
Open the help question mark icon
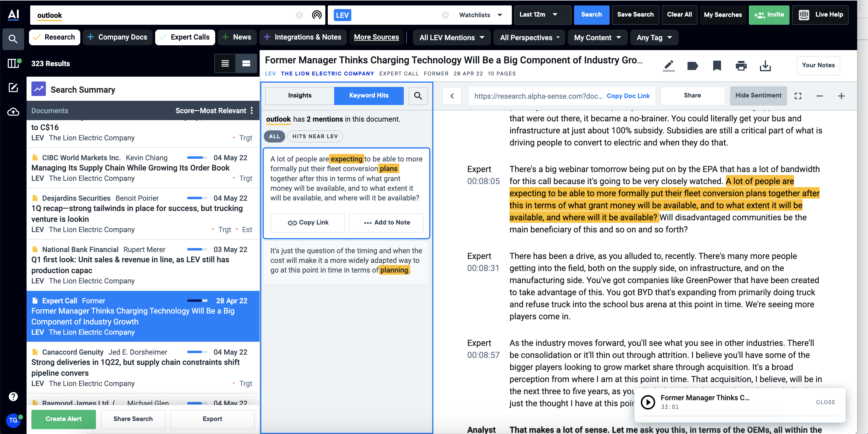coord(13,397)
